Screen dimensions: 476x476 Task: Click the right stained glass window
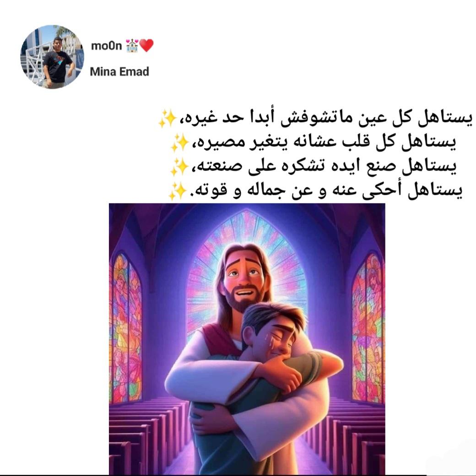click(x=368, y=328)
